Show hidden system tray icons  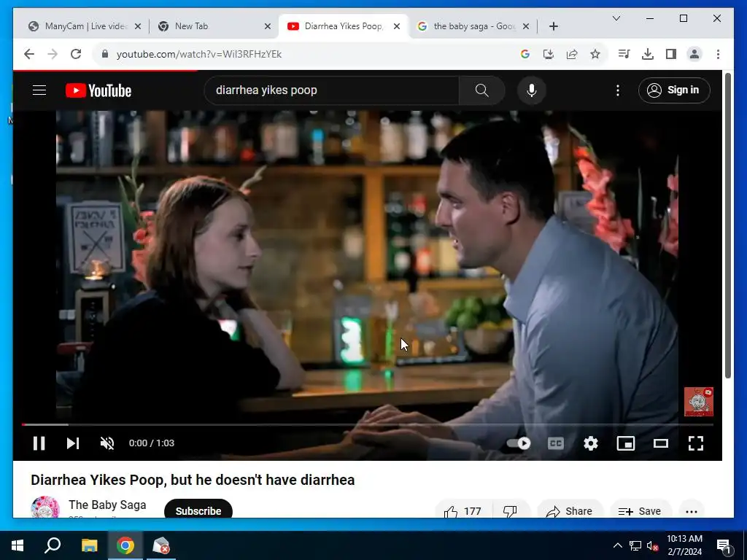tap(617, 545)
